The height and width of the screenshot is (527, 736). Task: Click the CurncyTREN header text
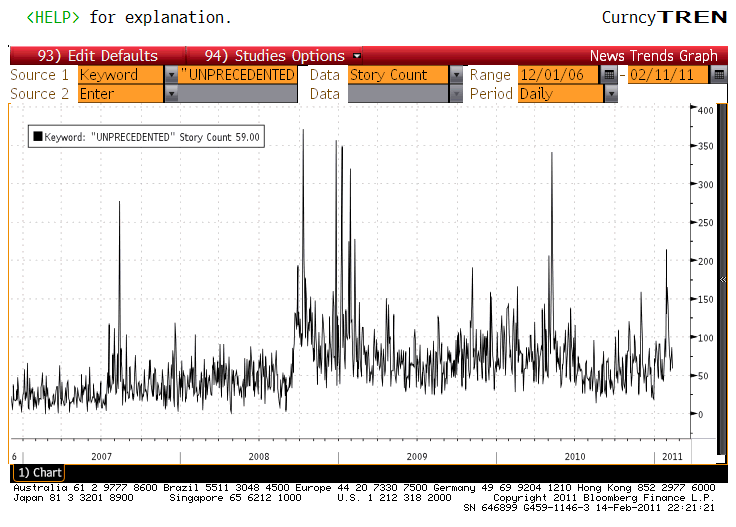click(664, 17)
